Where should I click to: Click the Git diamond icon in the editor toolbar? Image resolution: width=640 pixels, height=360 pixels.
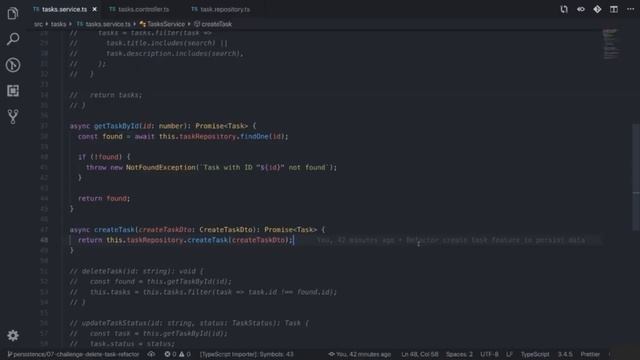click(x=597, y=9)
